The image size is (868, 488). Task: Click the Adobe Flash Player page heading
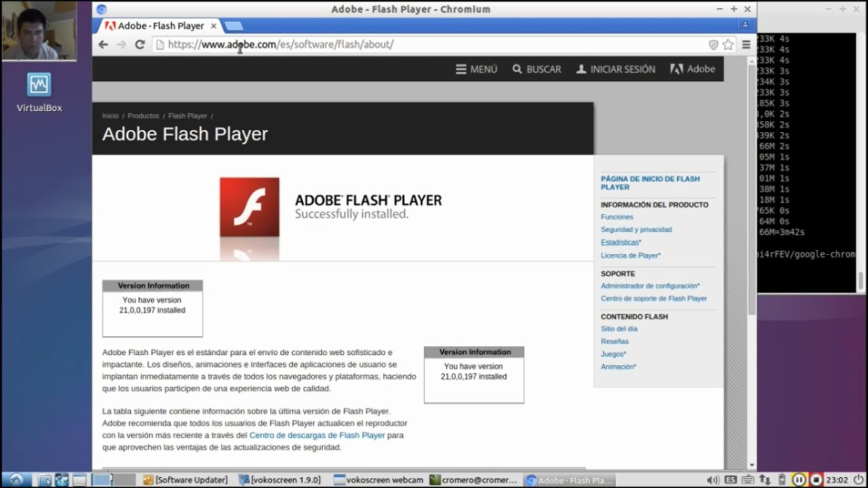point(185,134)
